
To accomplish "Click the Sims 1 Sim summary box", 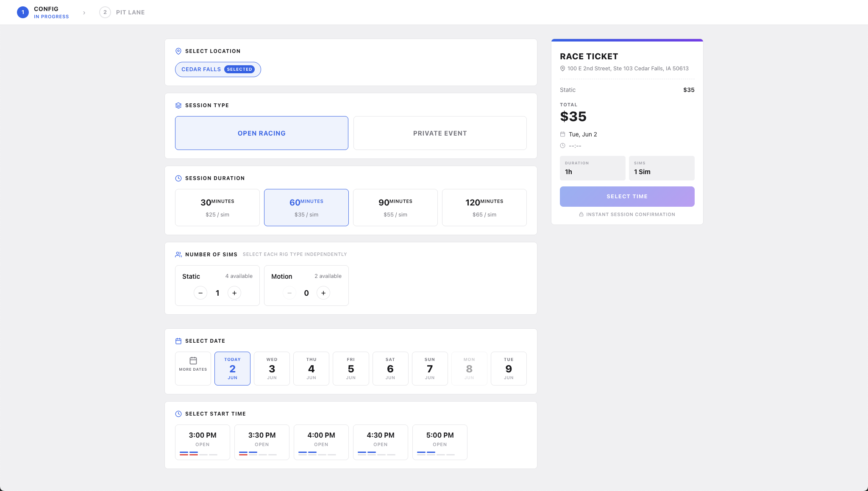I will pyautogui.click(x=662, y=168).
